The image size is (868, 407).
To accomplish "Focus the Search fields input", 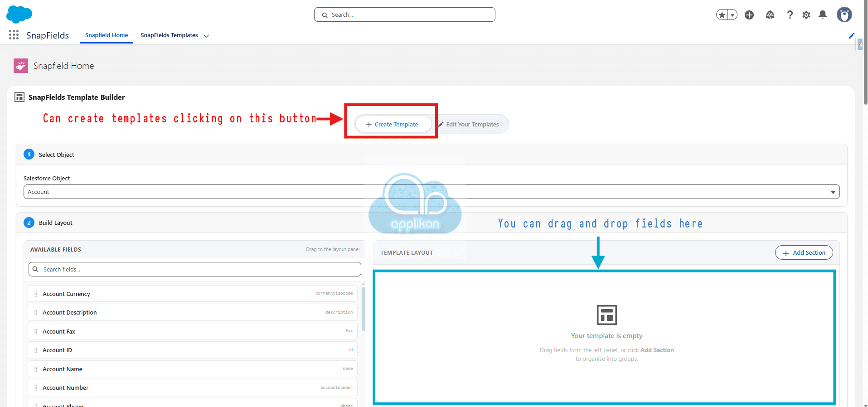I will pos(195,269).
